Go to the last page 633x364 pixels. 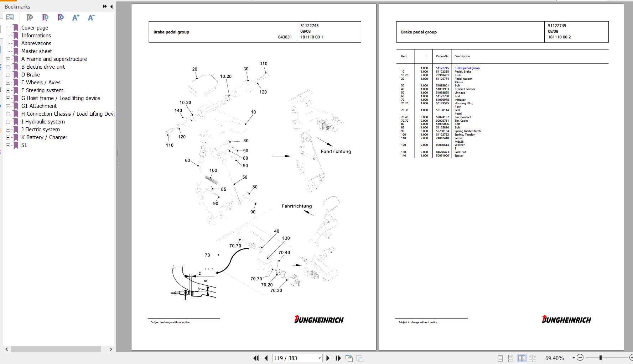tap(338, 358)
